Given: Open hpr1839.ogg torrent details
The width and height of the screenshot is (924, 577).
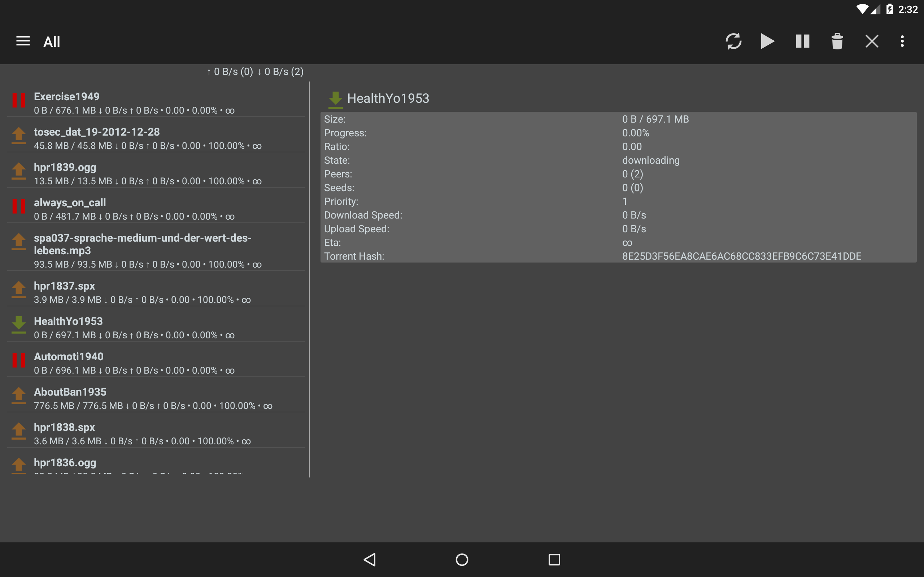Looking at the screenshot, I should (156, 173).
